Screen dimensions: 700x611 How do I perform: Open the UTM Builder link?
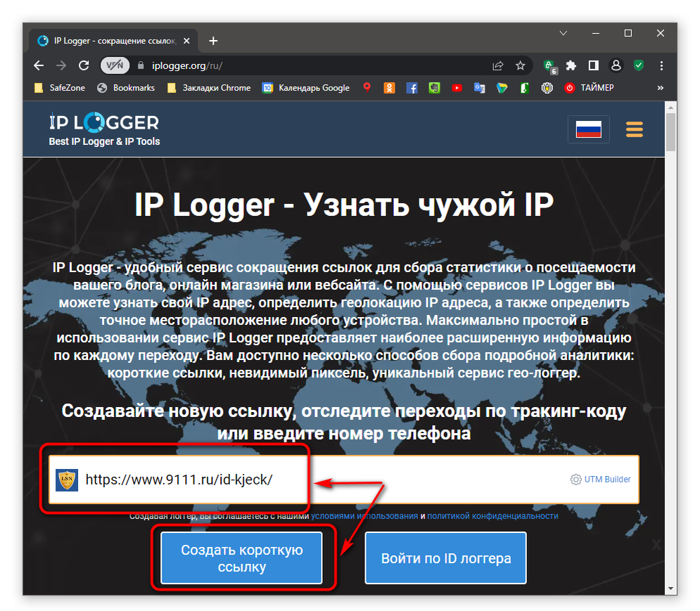[600, 480]
